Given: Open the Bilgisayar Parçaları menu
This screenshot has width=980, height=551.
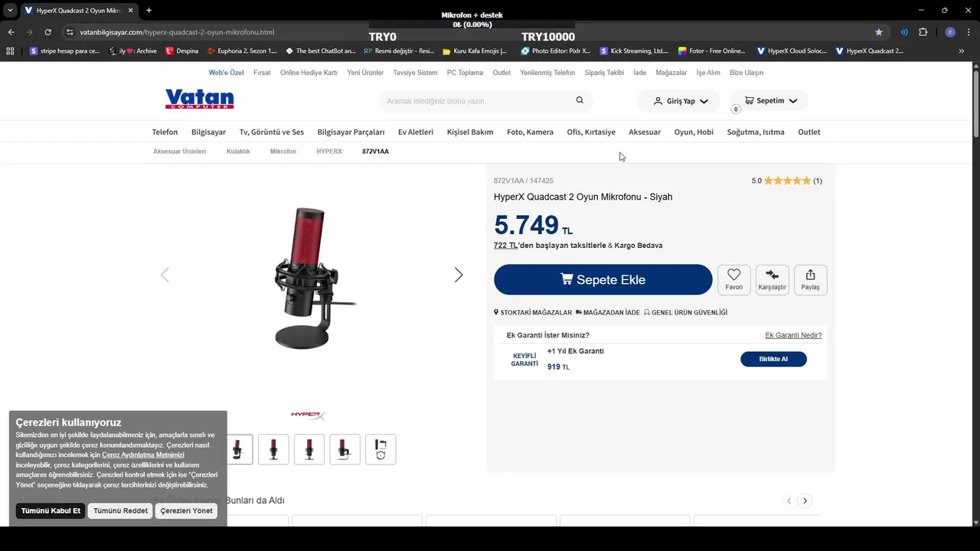Looking at the screenshot, I should click(x=351, y=132).
